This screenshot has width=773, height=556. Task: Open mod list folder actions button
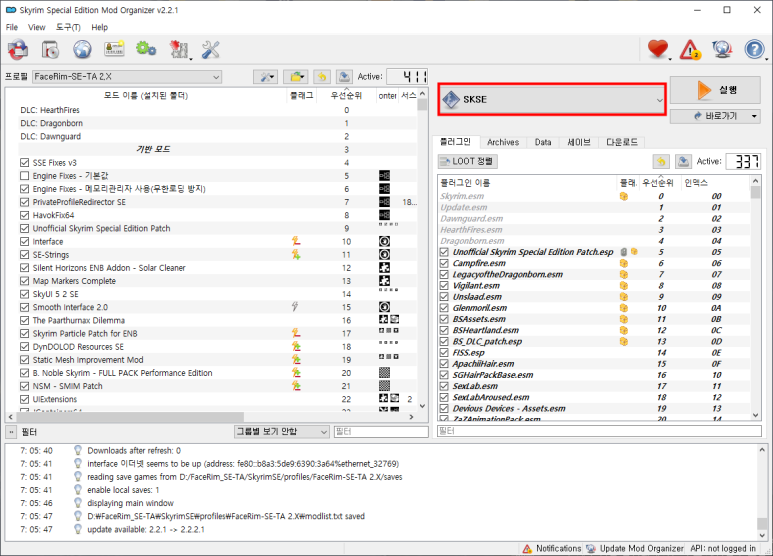click(x=295, y=76)
